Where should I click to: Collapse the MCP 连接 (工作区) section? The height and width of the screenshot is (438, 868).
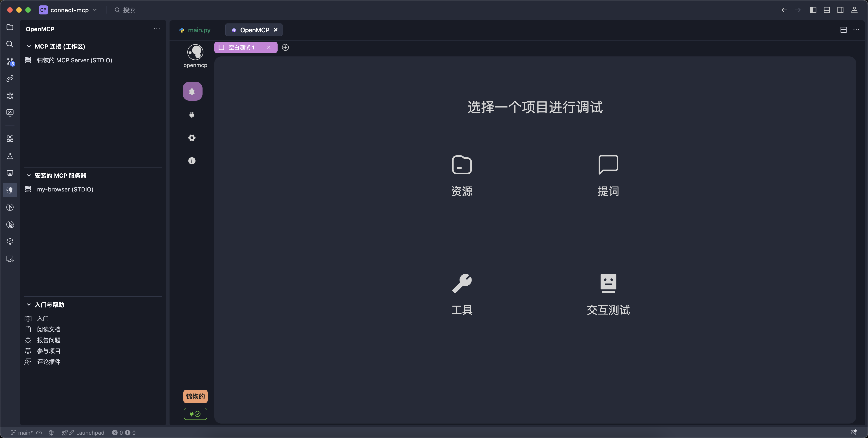(29, 47)
